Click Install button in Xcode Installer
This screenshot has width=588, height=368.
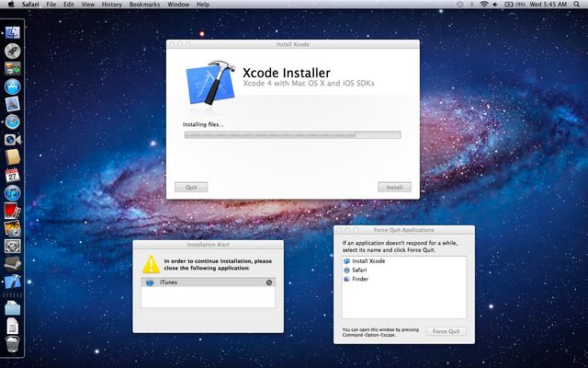point(394,187)
